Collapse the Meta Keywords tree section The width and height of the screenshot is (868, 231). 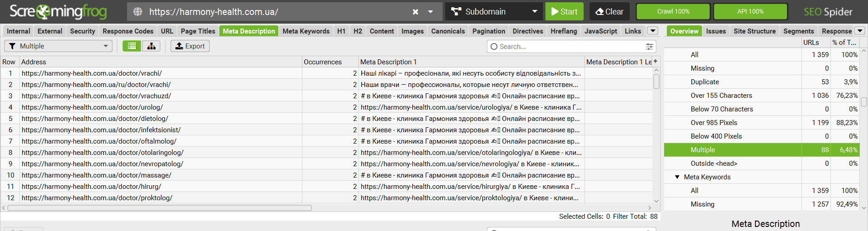(677, 177)
